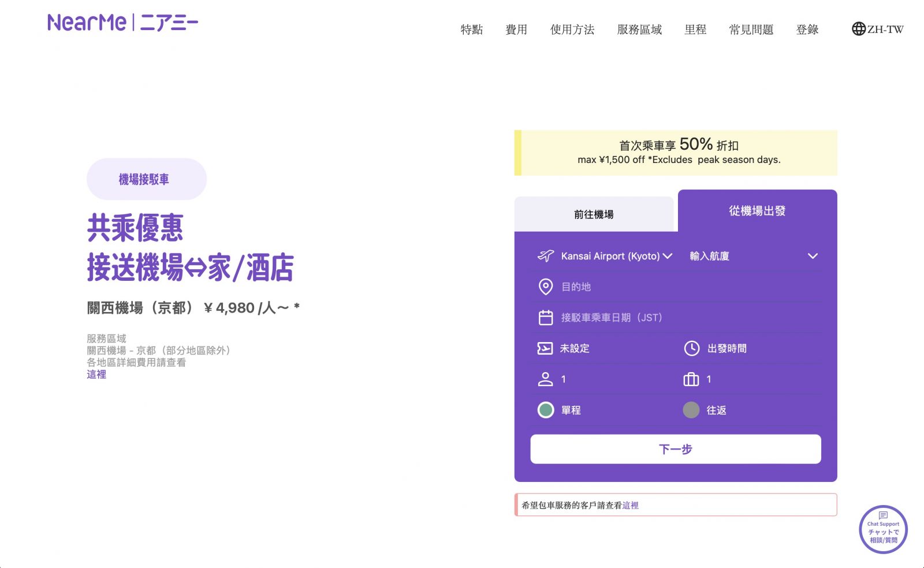The image size is (924, 568).
Task: Click the calendar icon for ride date
Action: point(545,317)
